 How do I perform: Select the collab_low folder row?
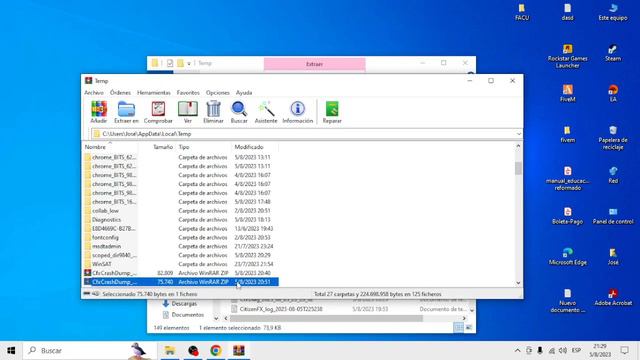pos(181,211)
